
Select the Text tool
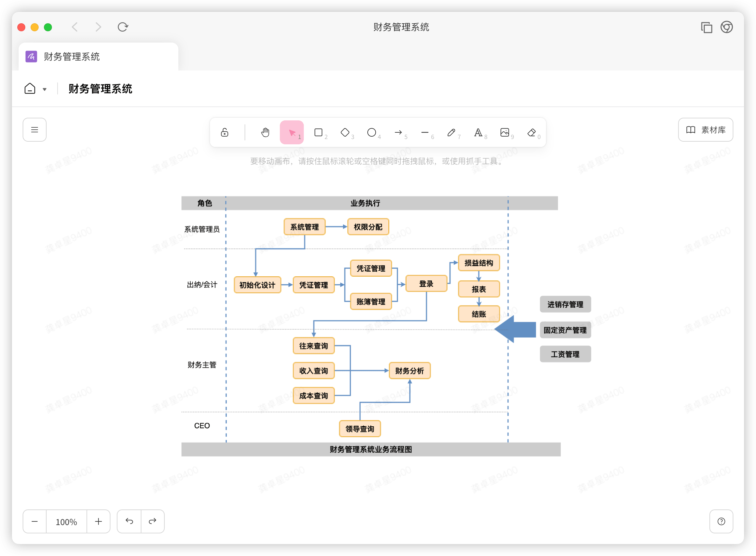(478, 132)
